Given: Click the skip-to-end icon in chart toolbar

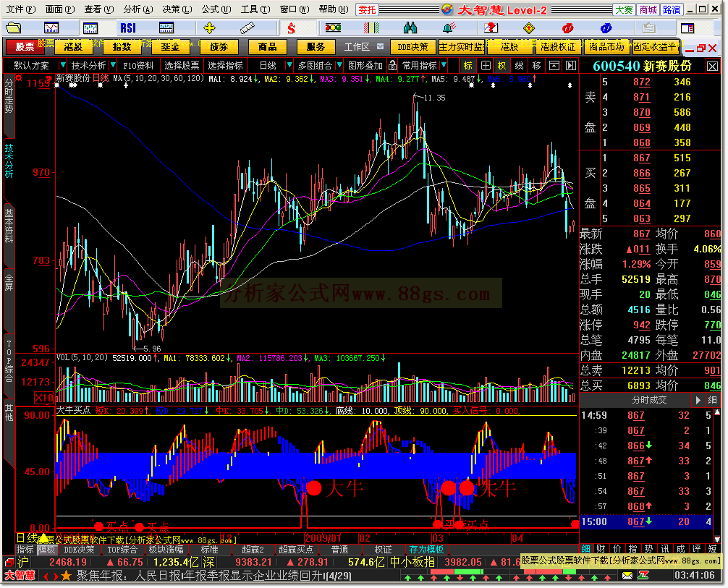Looking at the screenshot, I should [x=571, y=65].
